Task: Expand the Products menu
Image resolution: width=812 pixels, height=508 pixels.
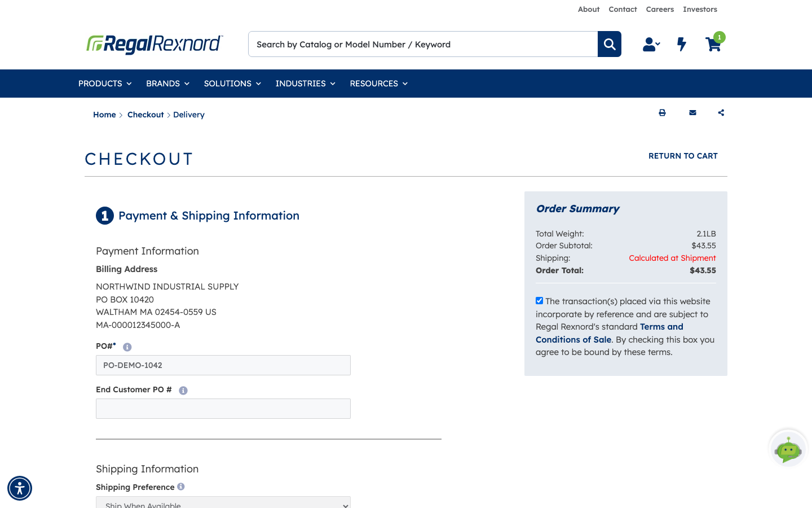Action: [105, 84]
